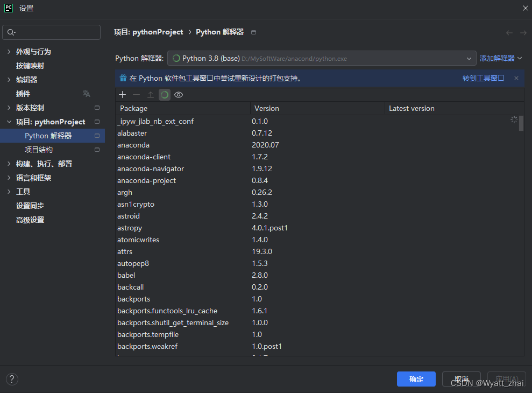
Task: Click the 转到工具窗口 link
Action: 483,78
